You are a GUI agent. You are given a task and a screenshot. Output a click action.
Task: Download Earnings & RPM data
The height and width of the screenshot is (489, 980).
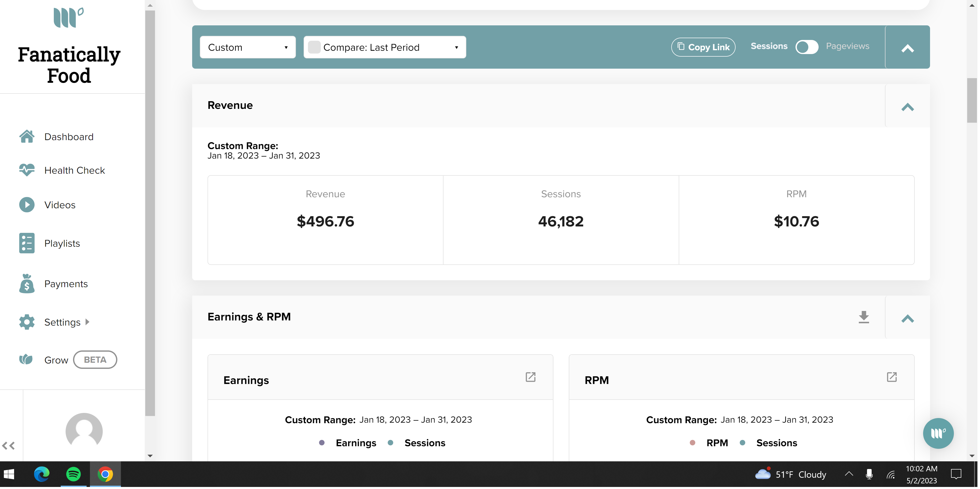[864, 318]
